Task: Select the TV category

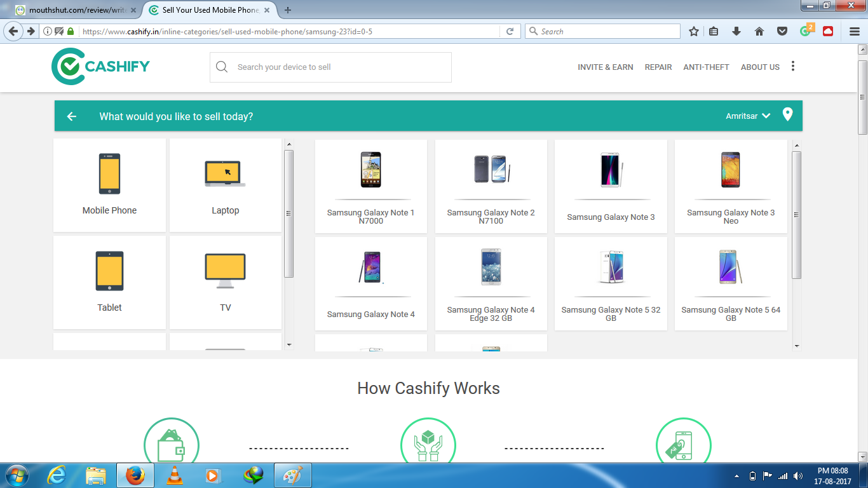Action: (226, 282)
